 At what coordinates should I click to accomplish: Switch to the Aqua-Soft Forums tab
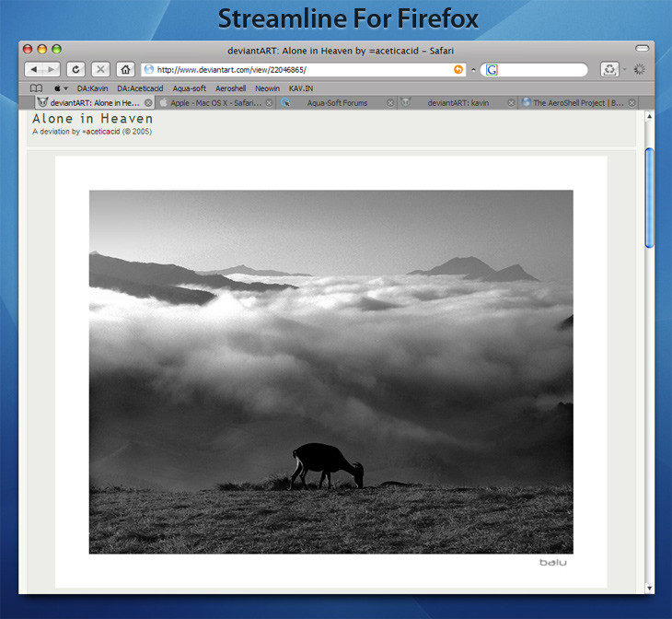(x=337, y=103)
